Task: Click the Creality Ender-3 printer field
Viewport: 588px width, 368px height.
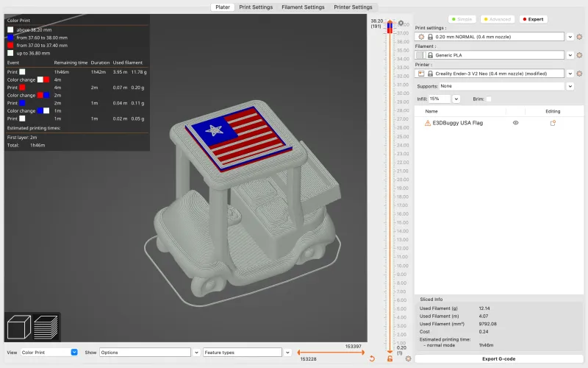Action: [490, 74]
